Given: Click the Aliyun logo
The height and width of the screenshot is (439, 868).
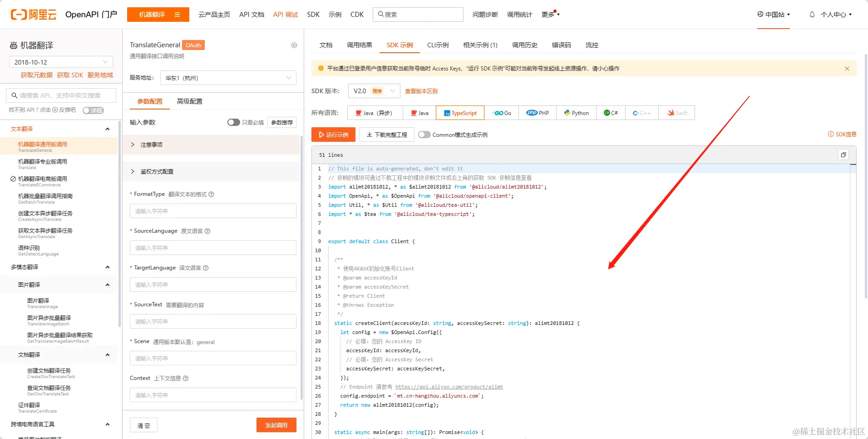Looking at the screenshot, I should click(34, 15).
